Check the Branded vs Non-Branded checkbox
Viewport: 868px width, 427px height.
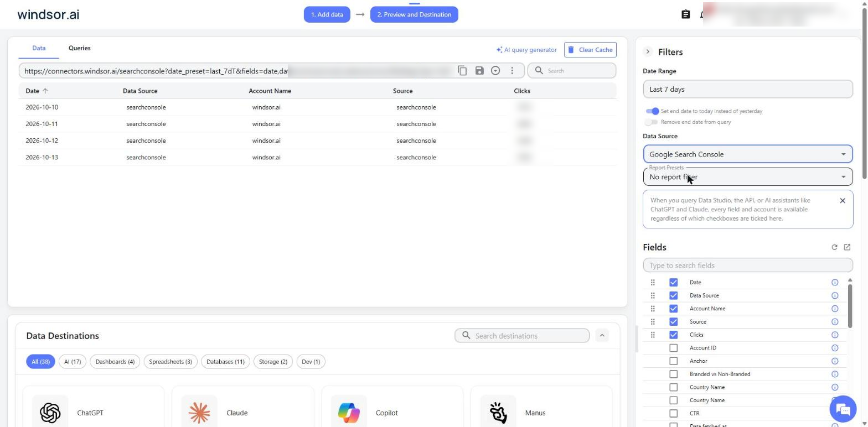coord(673,374)
